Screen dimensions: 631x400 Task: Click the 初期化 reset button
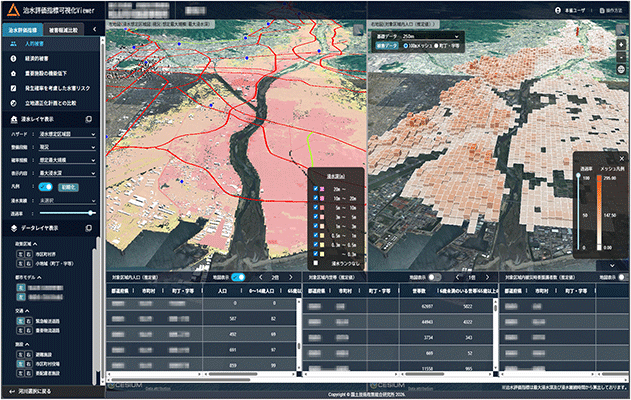pos(68,187)
